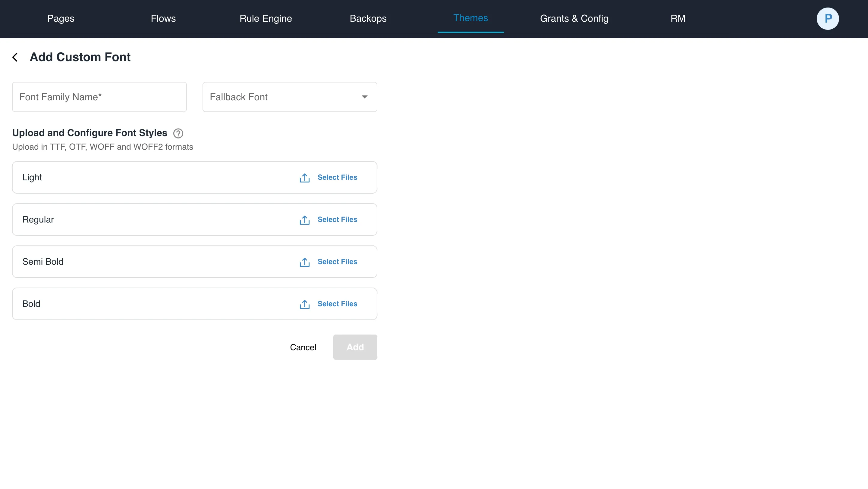Screen dimensions: 868x489
Task: Select Files for the Regular style
Action: point(337,220)
